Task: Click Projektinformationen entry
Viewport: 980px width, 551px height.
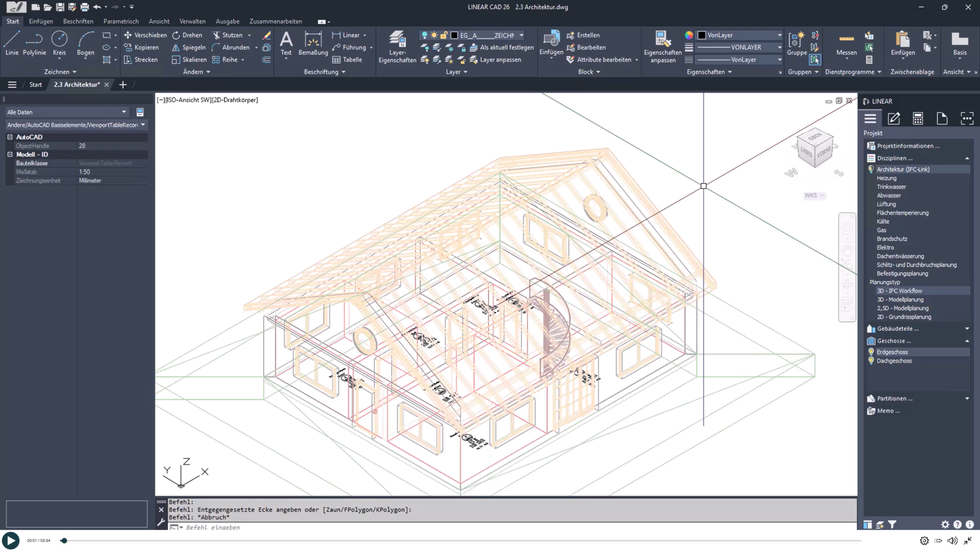Action: [908, 146]
